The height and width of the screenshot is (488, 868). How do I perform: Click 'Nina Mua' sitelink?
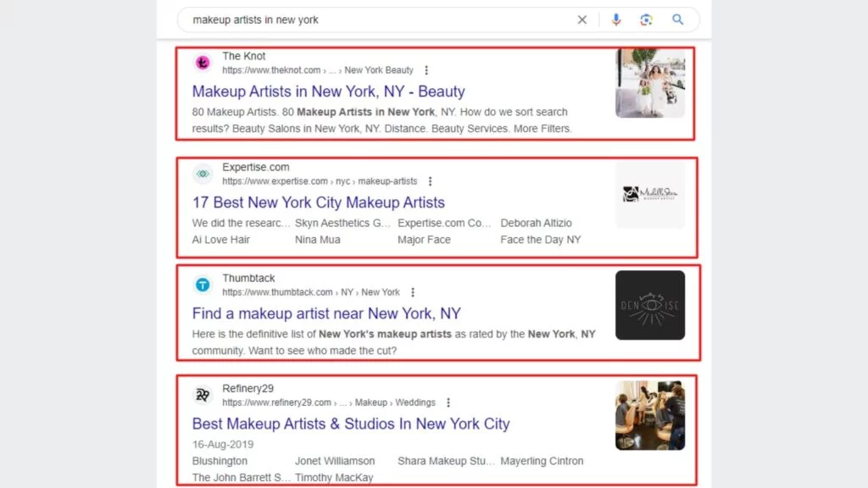(x=318, y=240)
